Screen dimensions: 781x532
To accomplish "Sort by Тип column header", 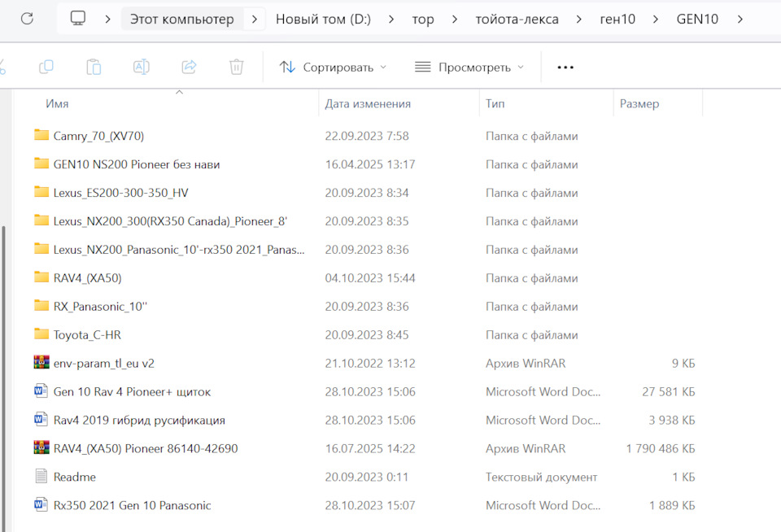I will [x=495, y=103].
